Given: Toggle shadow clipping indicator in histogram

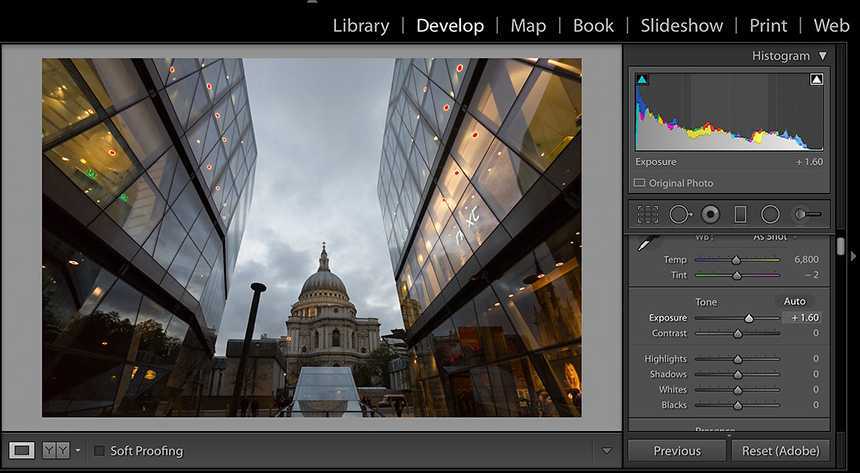Looking at the screenshot, I should (642, 79).
